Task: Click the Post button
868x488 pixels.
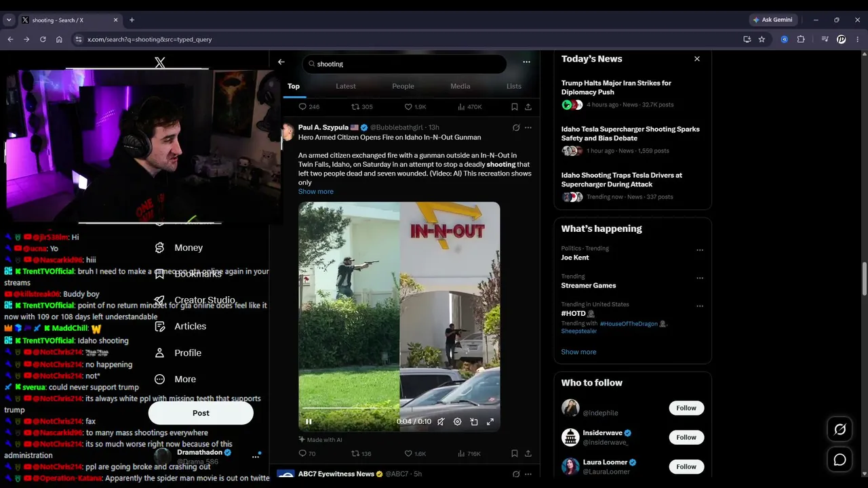Action: [x=201, y=413]
